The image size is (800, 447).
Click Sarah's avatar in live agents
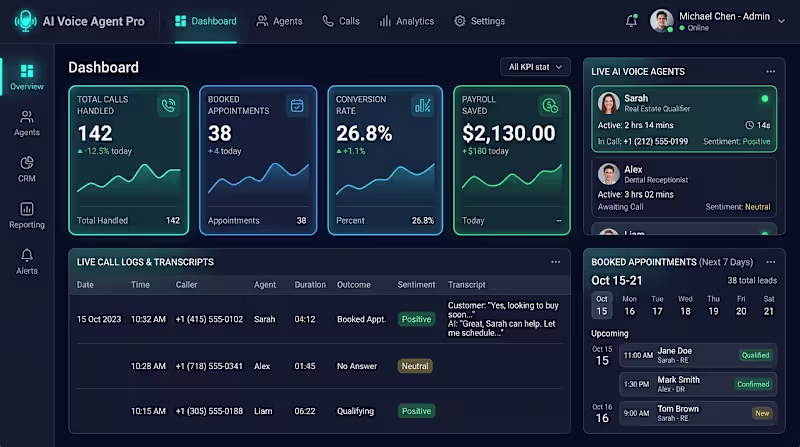(608, 103)
